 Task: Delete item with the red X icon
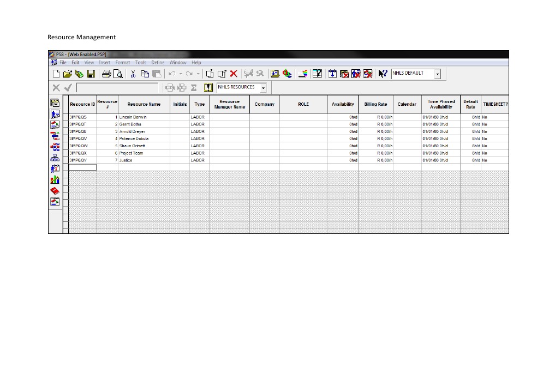pos(234,74)
